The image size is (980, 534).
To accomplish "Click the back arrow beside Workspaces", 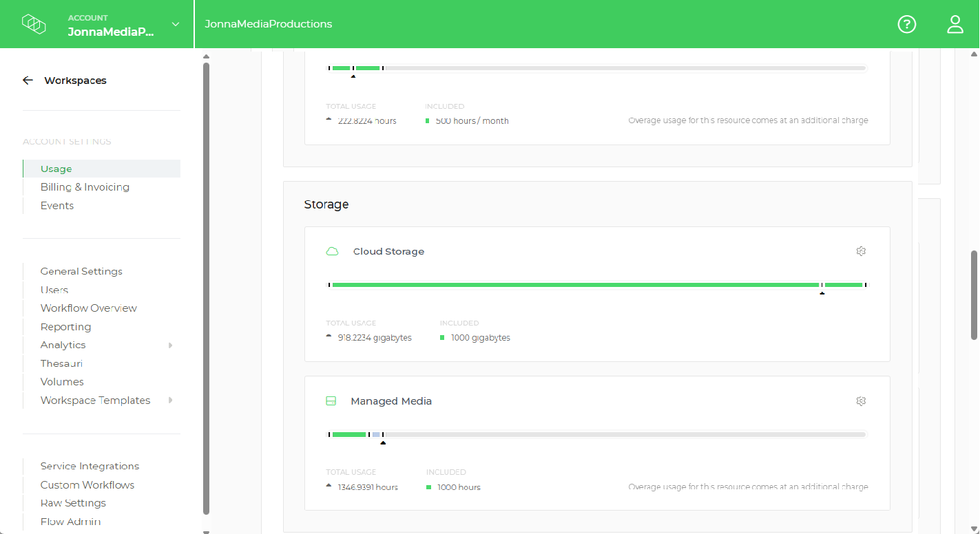I will coord(28,80).
